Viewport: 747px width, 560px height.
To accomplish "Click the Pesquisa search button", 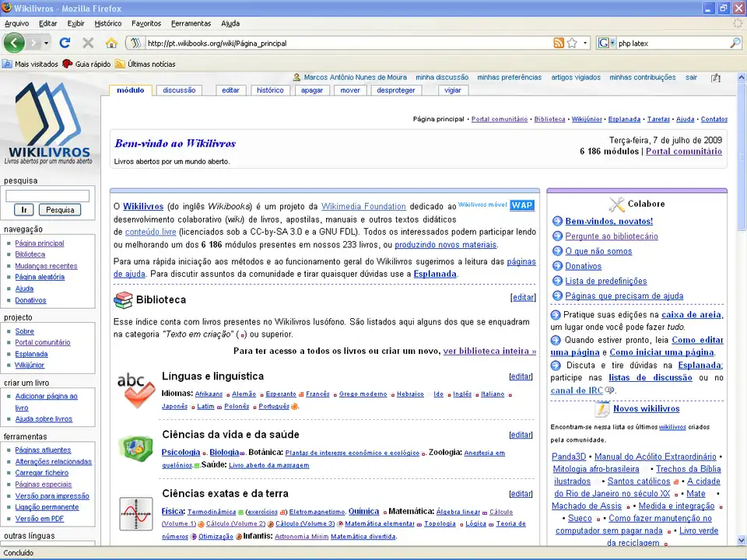I will click(x=60, y=209).
